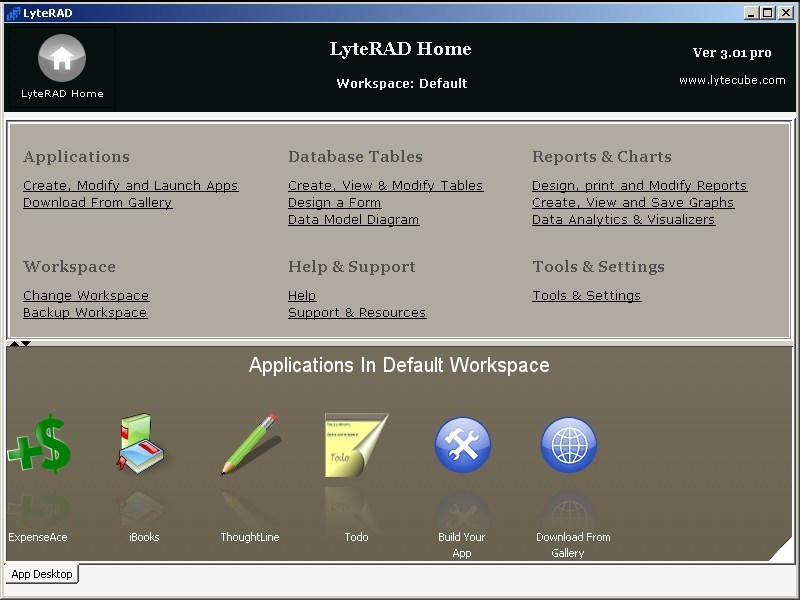Maximize the LyteRAD window
This screenshot has height=600, width=800.
point(767,13)
